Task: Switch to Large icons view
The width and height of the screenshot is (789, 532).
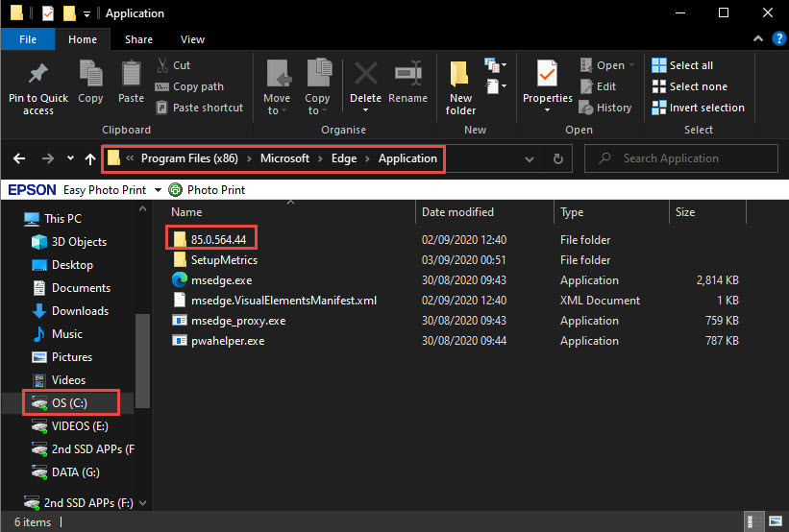Action: pos(776,522)
